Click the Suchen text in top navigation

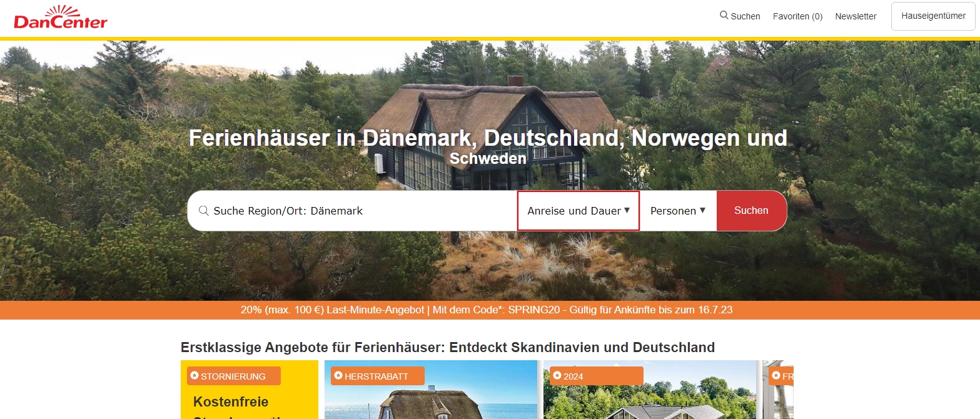coord(745,16)
